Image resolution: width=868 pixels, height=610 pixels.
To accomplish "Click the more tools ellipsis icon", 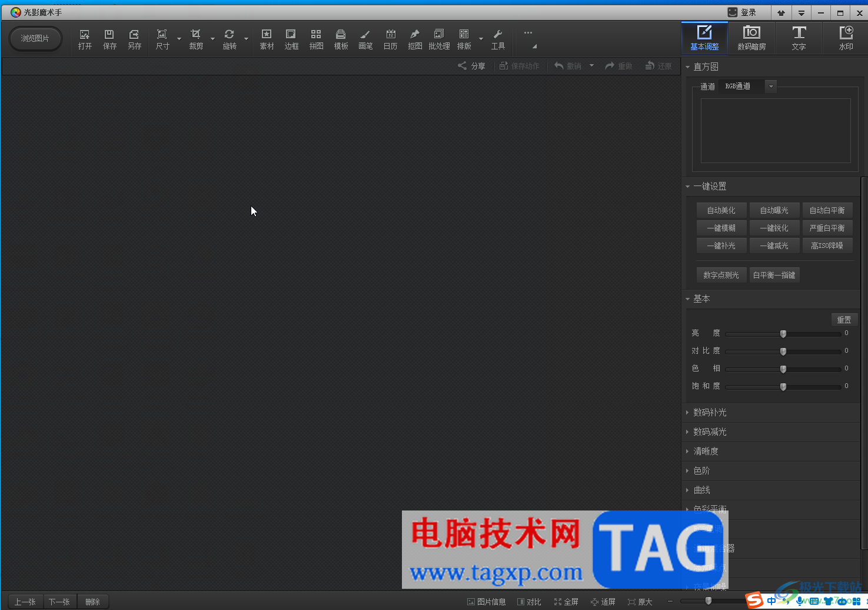I will click(528, 33).
